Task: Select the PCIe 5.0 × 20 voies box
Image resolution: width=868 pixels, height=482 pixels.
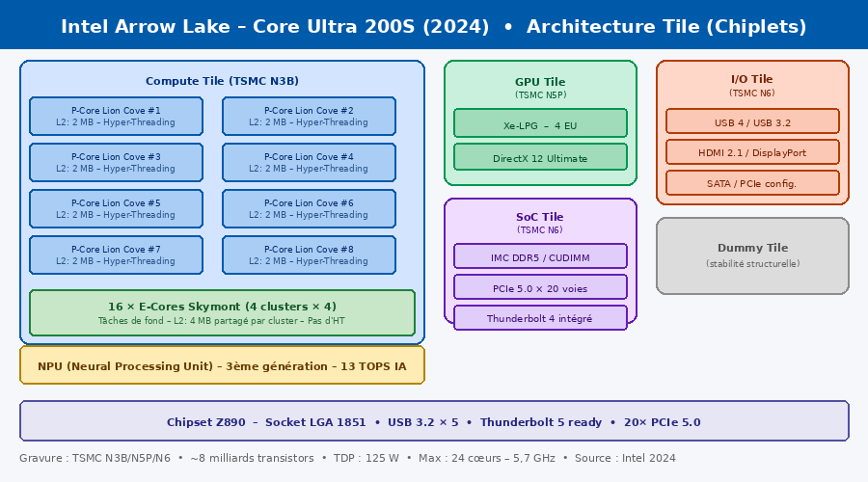Action: coord(540,287)
